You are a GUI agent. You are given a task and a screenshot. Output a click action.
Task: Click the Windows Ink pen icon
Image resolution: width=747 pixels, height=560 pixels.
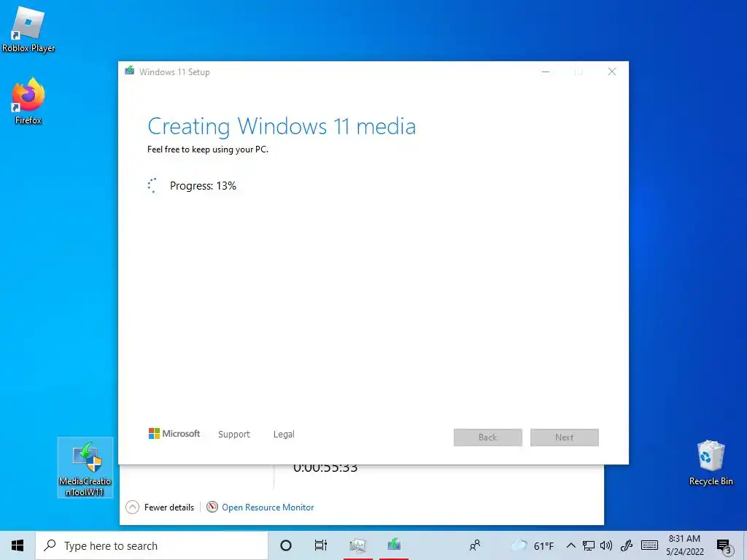pyautogui.click(x=626, y=545)
